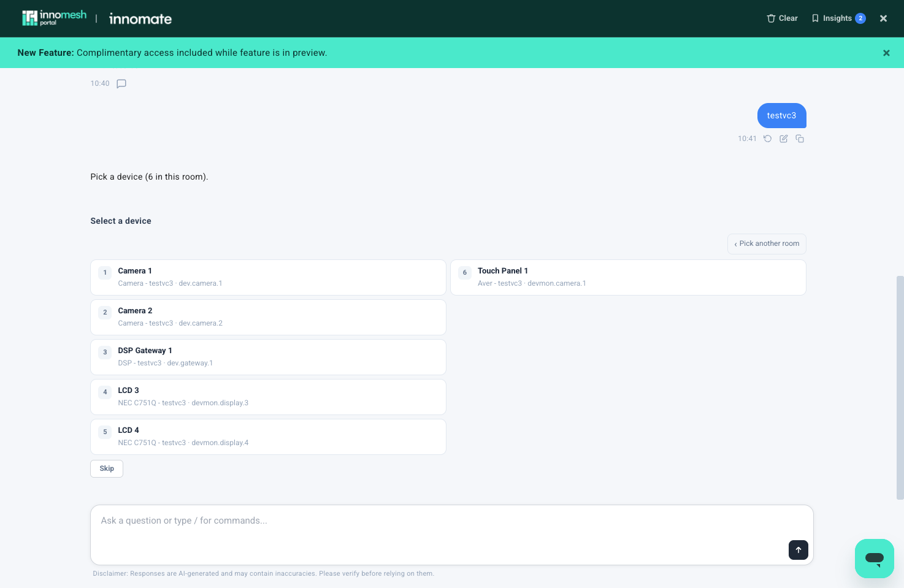Send the message with arrow button
The width and height of the screenshot is (904, 588).
coord(799,550)
